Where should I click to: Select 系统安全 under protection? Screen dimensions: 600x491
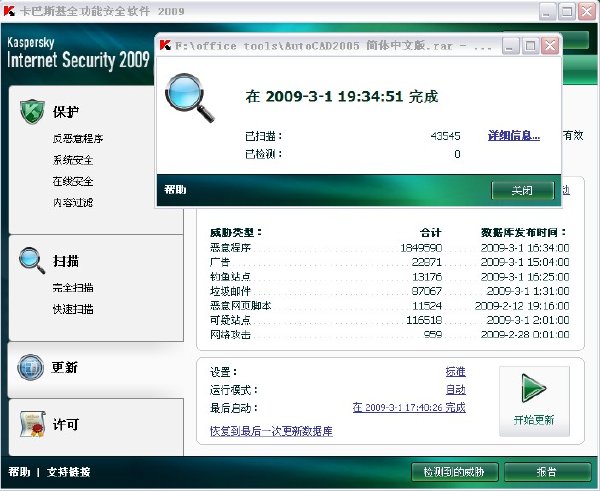tap(73, 160)
